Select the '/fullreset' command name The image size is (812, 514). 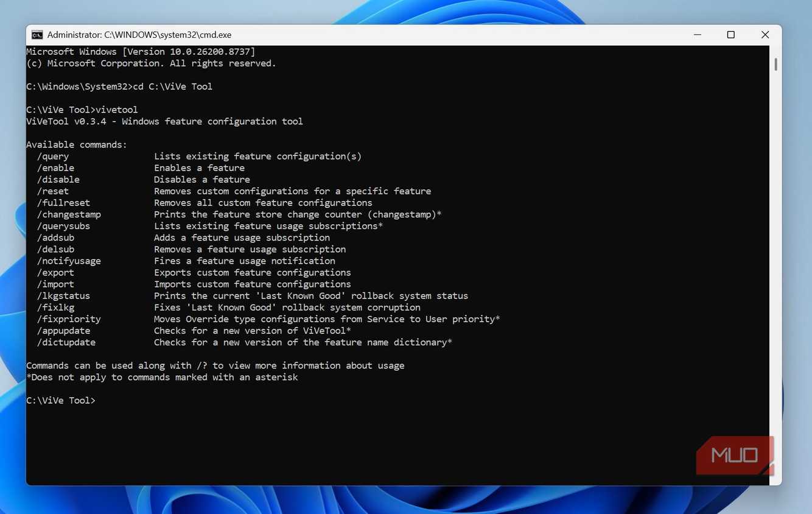pyautogui.click(x=63, y=202)
